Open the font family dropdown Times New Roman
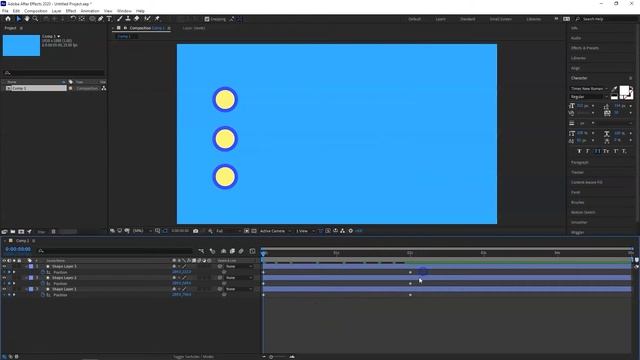 click(x=589, y=89)
